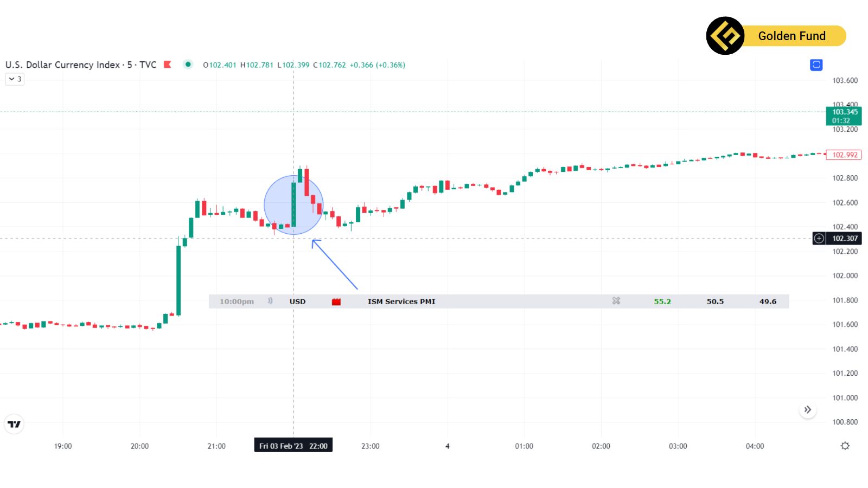The image size is (868, 488).
Task: Click the U.S. Dollar Currency Index title
Action: 62,65
